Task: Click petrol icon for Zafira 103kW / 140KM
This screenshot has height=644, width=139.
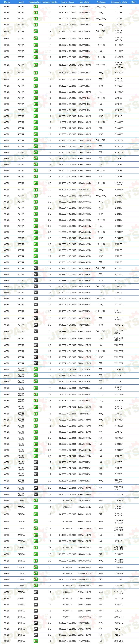Action: [x=36, y=548]
